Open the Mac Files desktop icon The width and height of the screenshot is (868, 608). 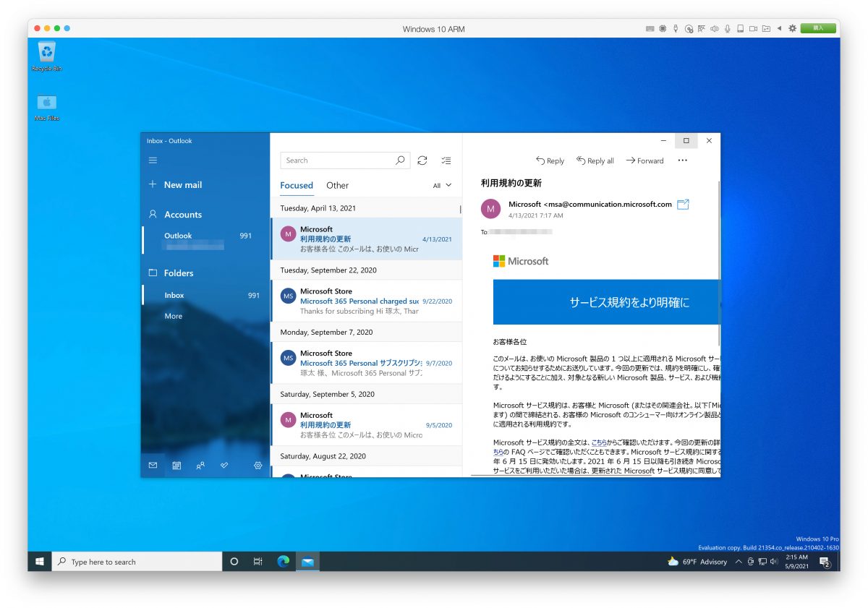click(x=47, y=107)
